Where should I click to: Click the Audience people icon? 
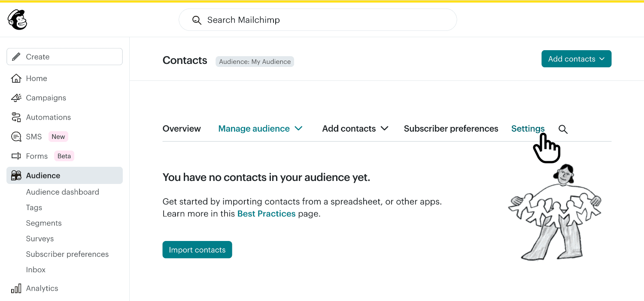[x=16, y=175]
